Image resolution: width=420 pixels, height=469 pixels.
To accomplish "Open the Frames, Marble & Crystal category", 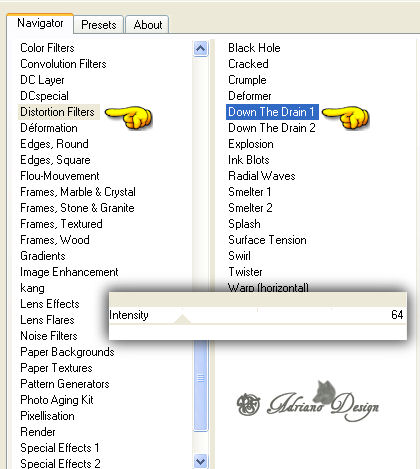I will coord(78,192).
